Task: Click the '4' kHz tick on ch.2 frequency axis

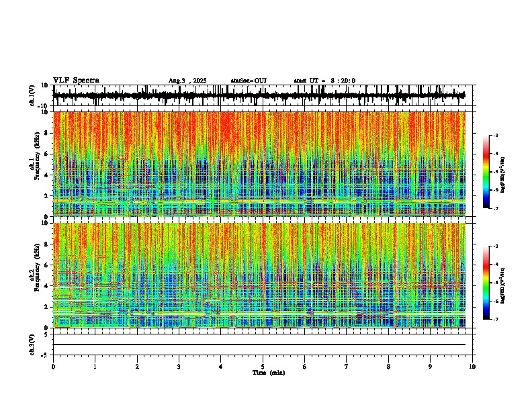Action: pyautogui.click(x=47, y=286)
